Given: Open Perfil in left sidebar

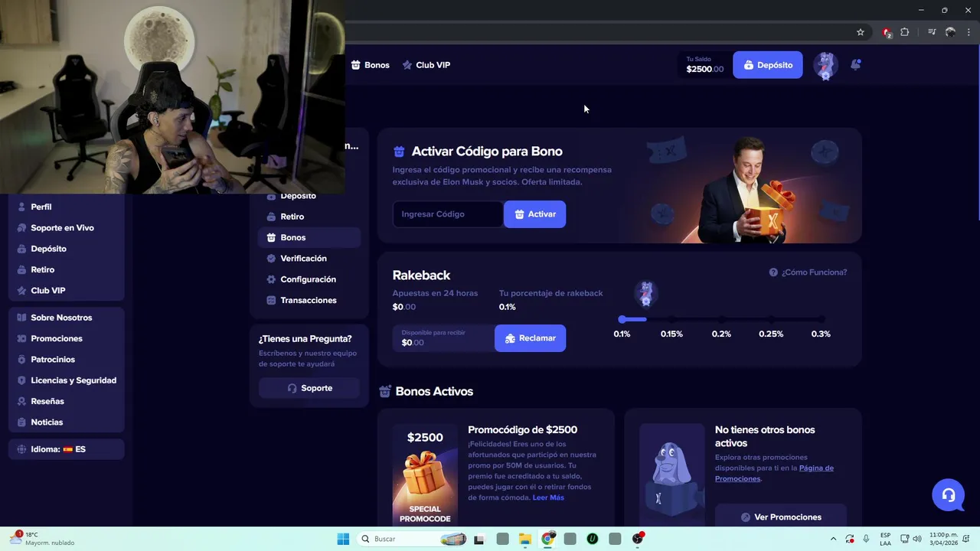Looking at the screenshot, I should [67, 207].
